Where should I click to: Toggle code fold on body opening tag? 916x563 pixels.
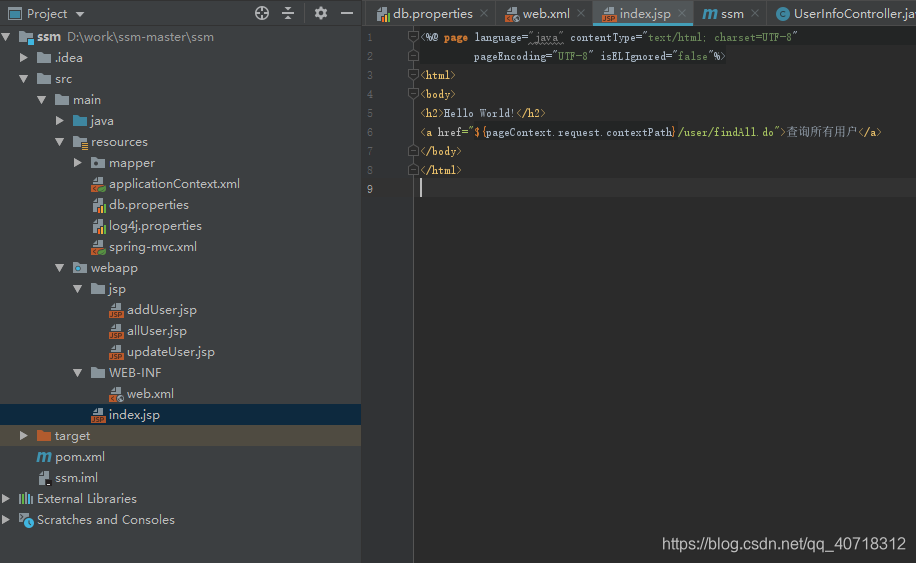[x=413, y=93]
